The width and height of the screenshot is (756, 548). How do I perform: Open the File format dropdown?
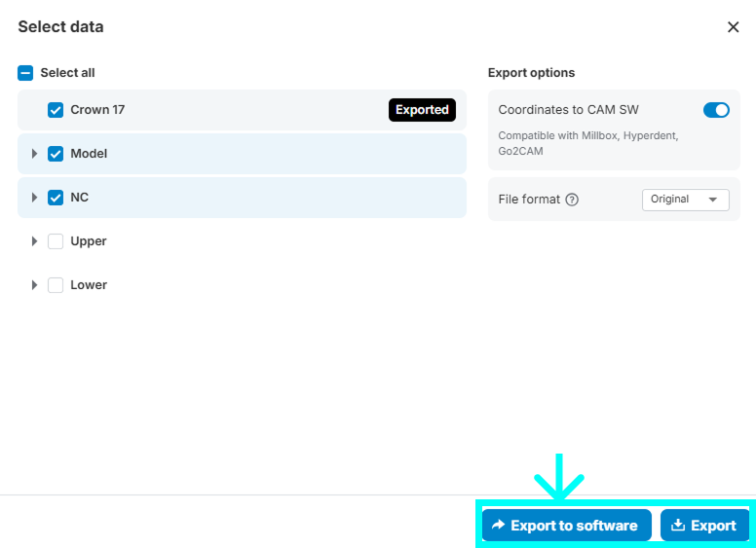[x=685, y=200]
